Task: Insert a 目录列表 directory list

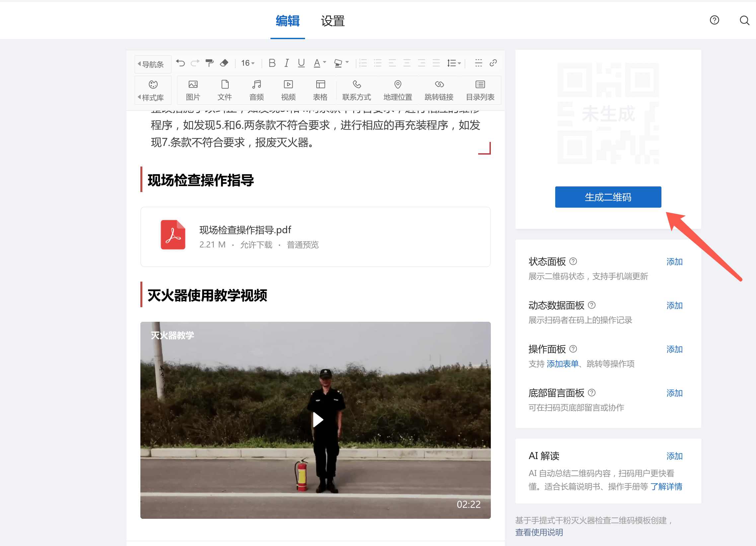Action: pos(480,90)
